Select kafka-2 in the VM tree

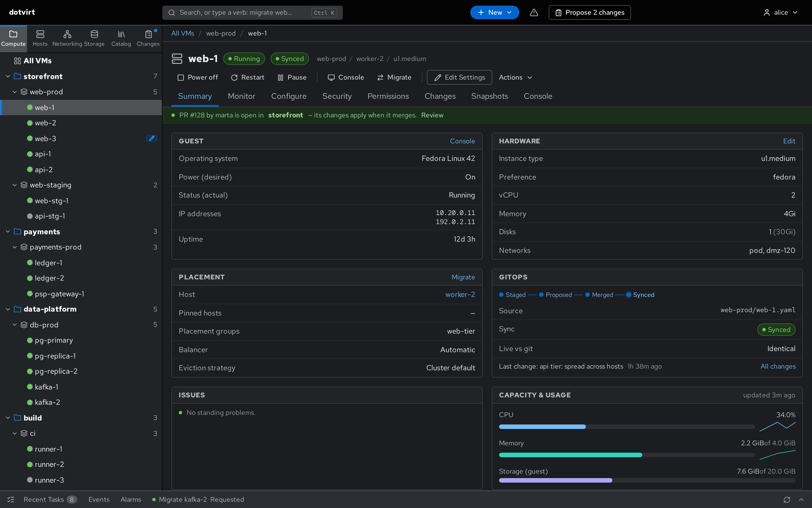point(81,402)
